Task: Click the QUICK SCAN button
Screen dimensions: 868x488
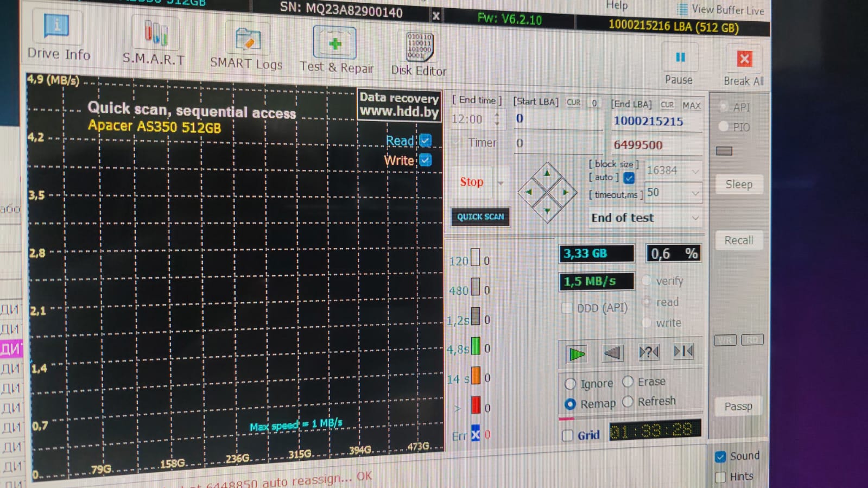Action: 480,217
